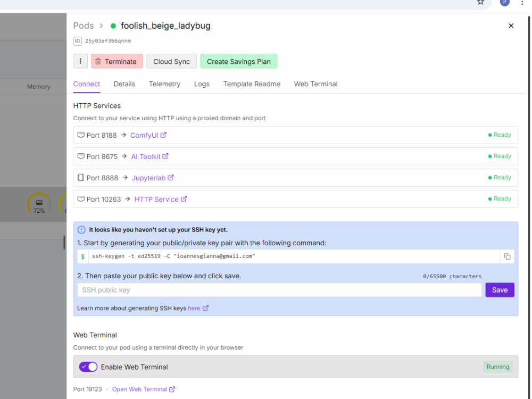Click the 72% memory usage gauge

(x=39, y=204)
